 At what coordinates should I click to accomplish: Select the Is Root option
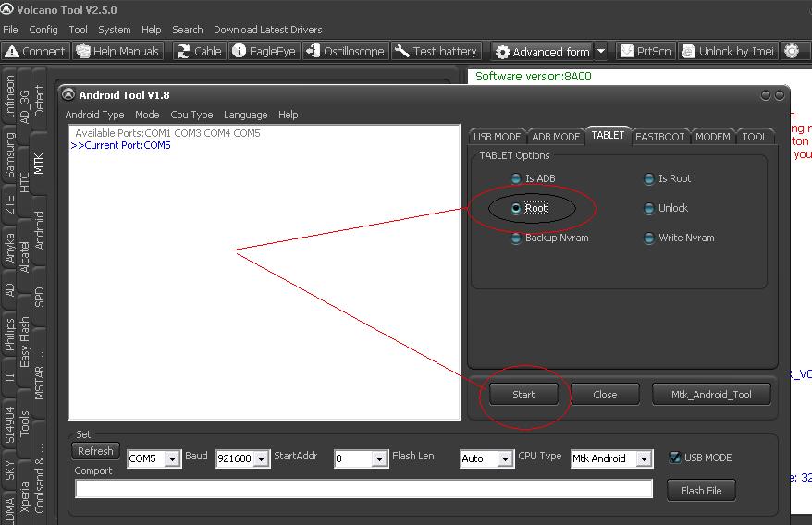click(668, 178)
